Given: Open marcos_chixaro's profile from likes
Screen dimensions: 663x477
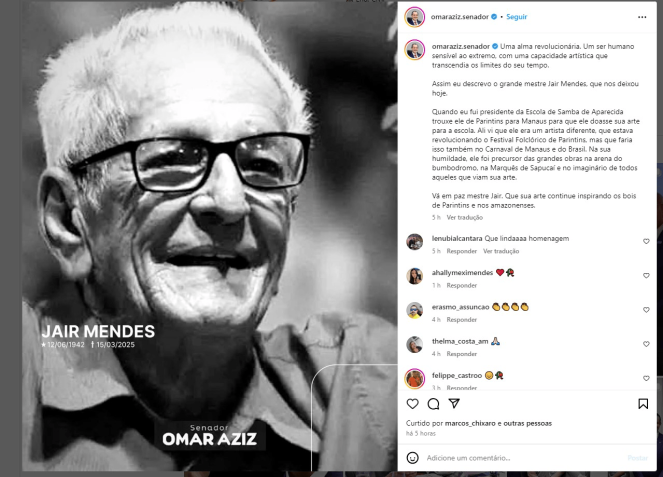Looking at the screenshot, I should point(470,423).
